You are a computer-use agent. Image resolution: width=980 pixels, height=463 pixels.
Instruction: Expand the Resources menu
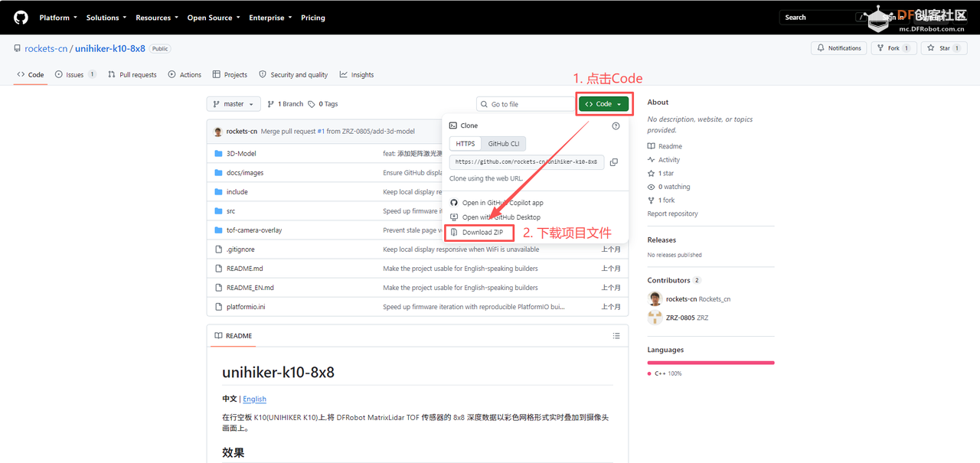(157, 18)
